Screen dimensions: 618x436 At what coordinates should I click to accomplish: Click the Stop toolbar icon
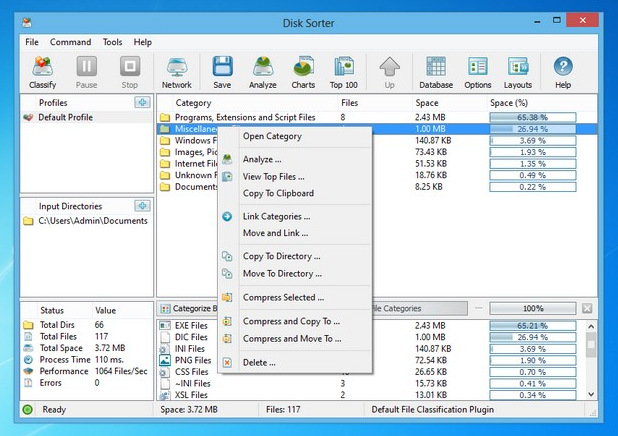click(x=130, y=66)
